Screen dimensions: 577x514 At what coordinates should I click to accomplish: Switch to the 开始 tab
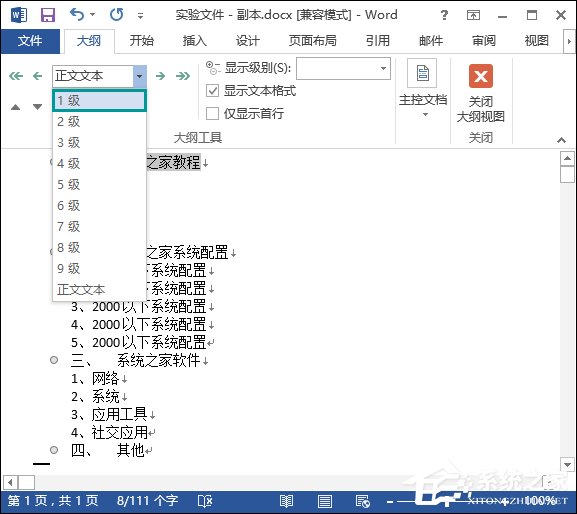point(141,40)
